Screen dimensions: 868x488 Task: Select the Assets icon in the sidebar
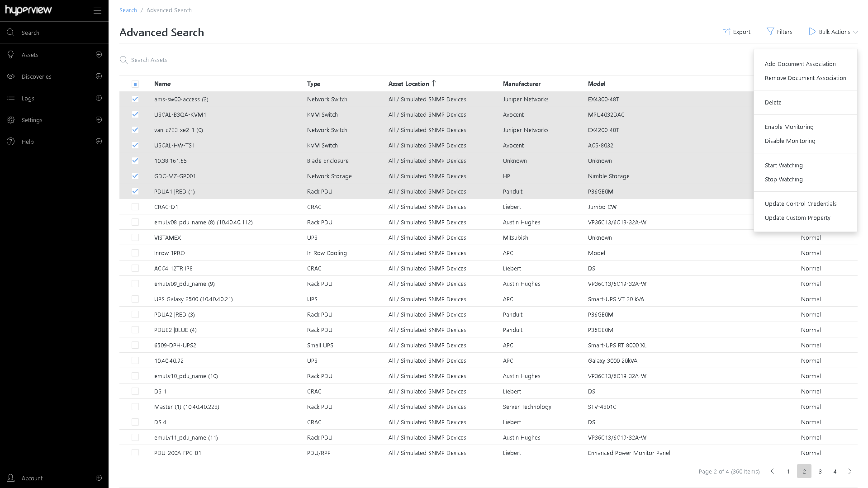[x=11, y=54]
